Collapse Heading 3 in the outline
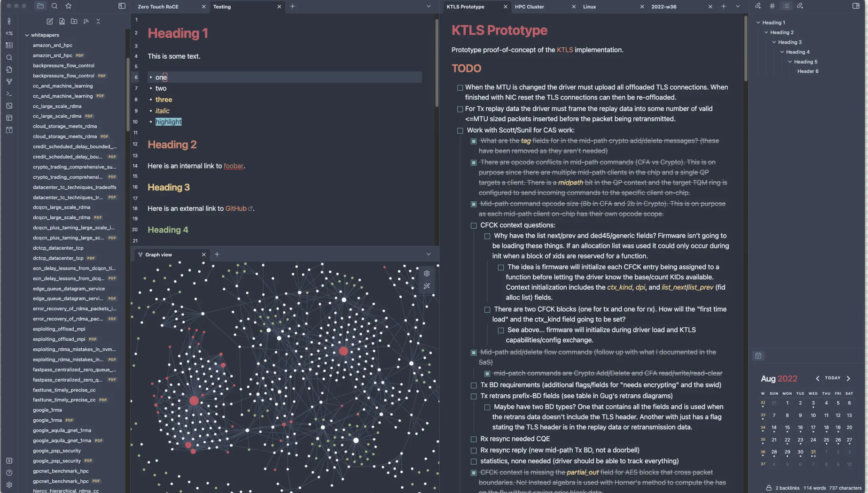This screenshot has height=493, width=868. [774, 42]
